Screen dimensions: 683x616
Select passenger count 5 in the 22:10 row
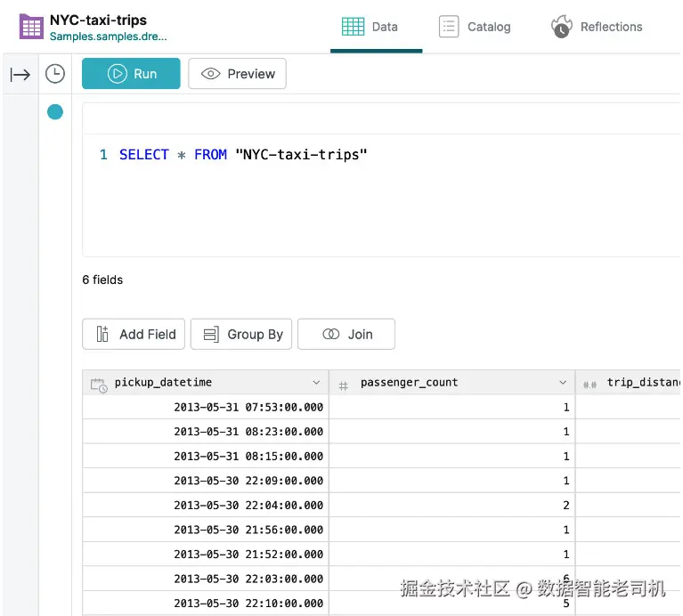pyautogui.click(x=452, y=603)
